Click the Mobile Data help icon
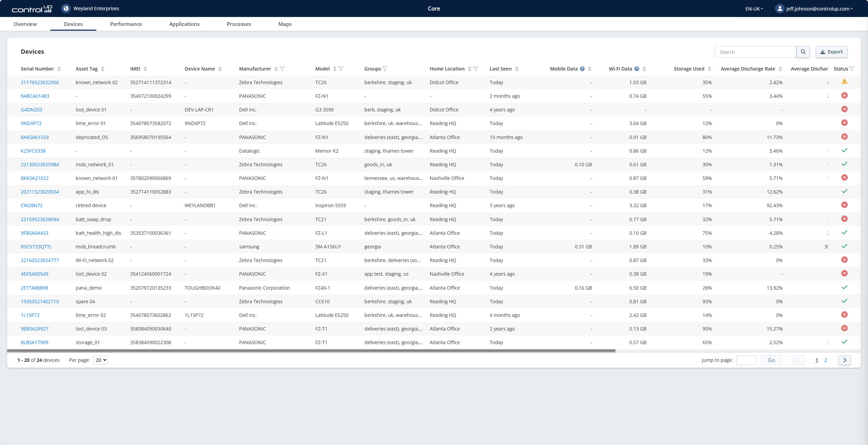Image resolution: width=868 pixels, height=445 pixels. [582, 69]
